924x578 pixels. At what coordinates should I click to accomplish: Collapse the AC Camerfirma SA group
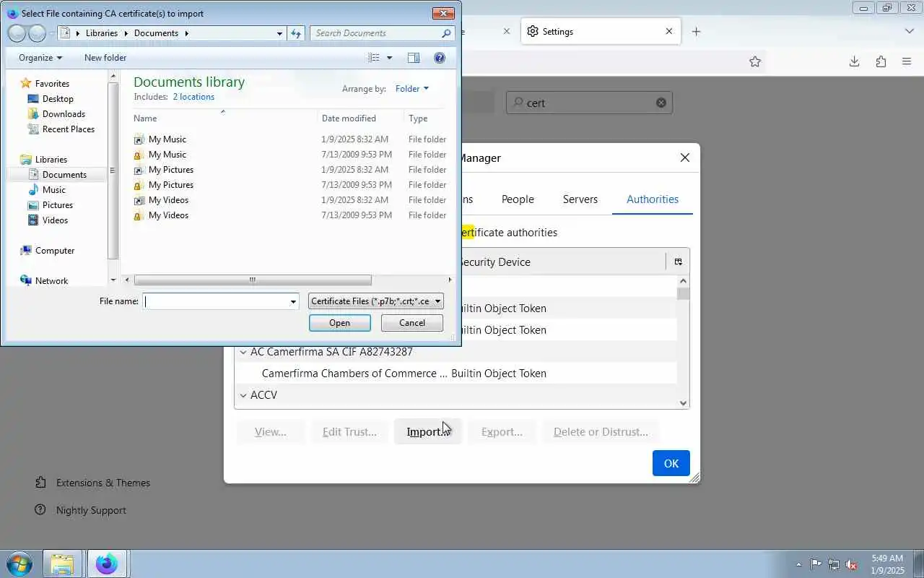tap(243, 352)
